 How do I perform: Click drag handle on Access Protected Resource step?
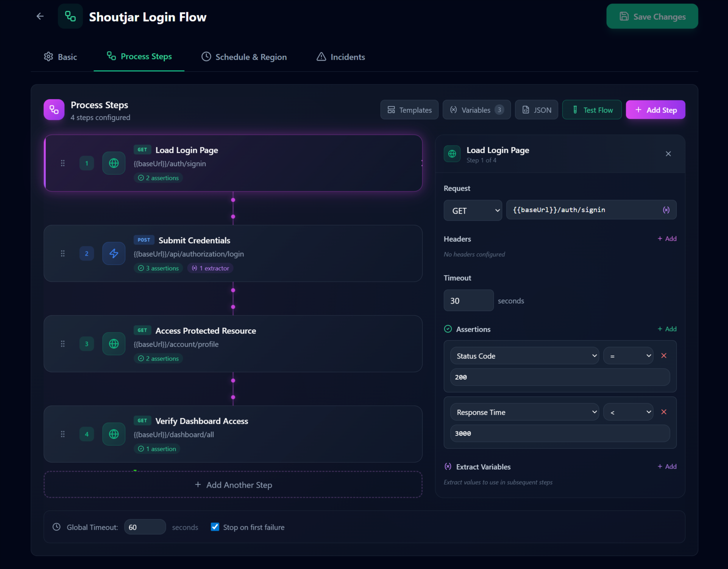tap(63, 344)
